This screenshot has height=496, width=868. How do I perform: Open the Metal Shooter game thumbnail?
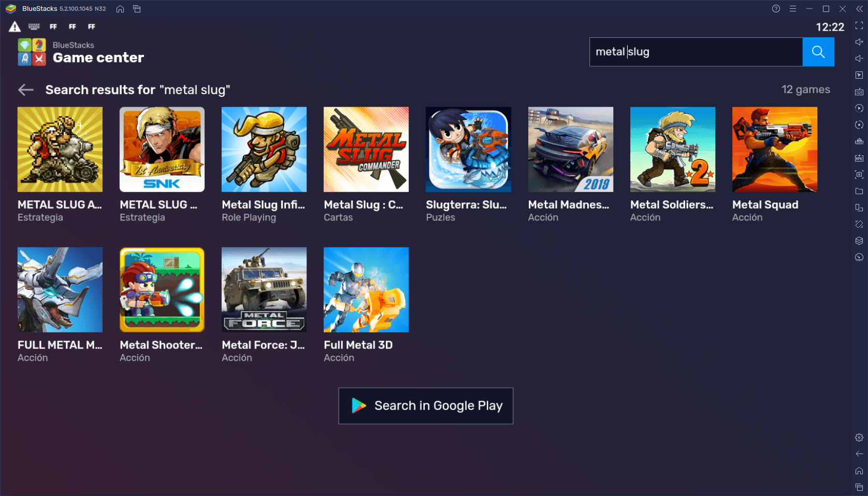(x=162, y=290)
